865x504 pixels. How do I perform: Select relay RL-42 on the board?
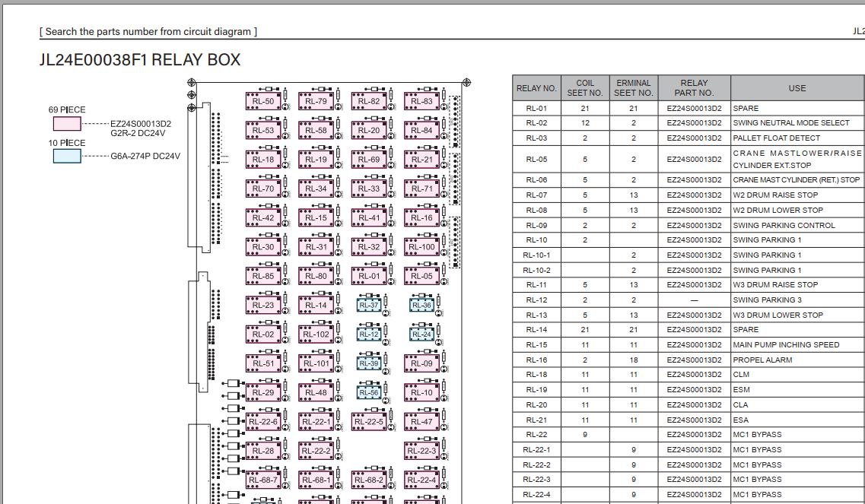(263, 217)
